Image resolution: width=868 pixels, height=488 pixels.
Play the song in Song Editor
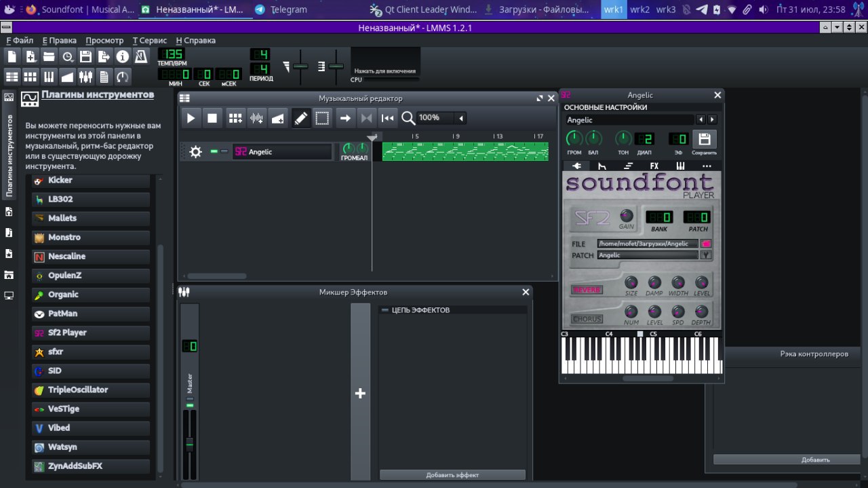pos(191,118)
